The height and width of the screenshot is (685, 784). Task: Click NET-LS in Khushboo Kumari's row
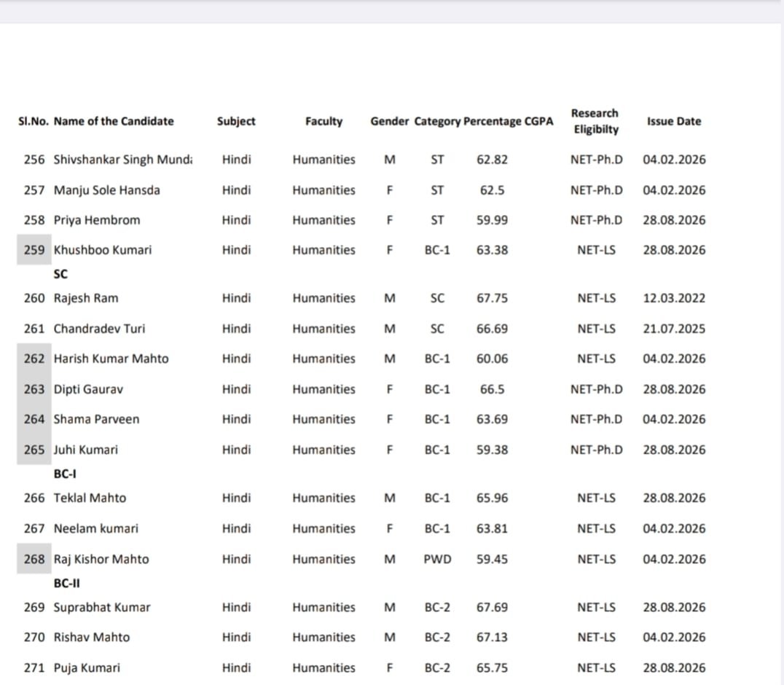point(597,249)
